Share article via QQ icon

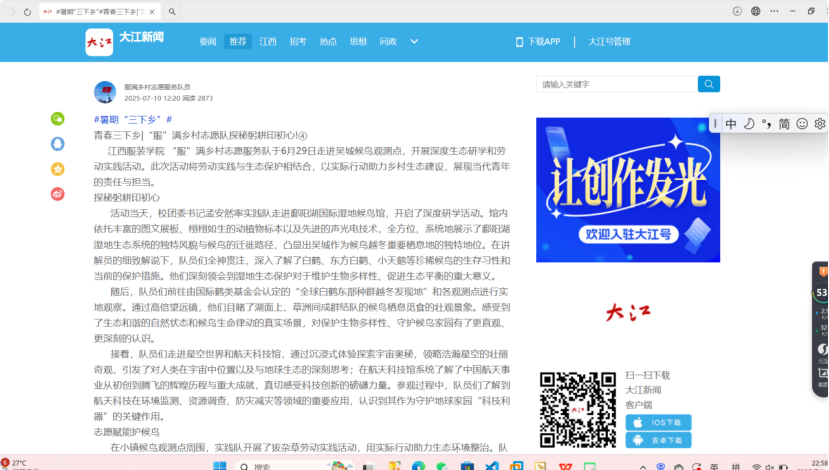pos(58,143)
